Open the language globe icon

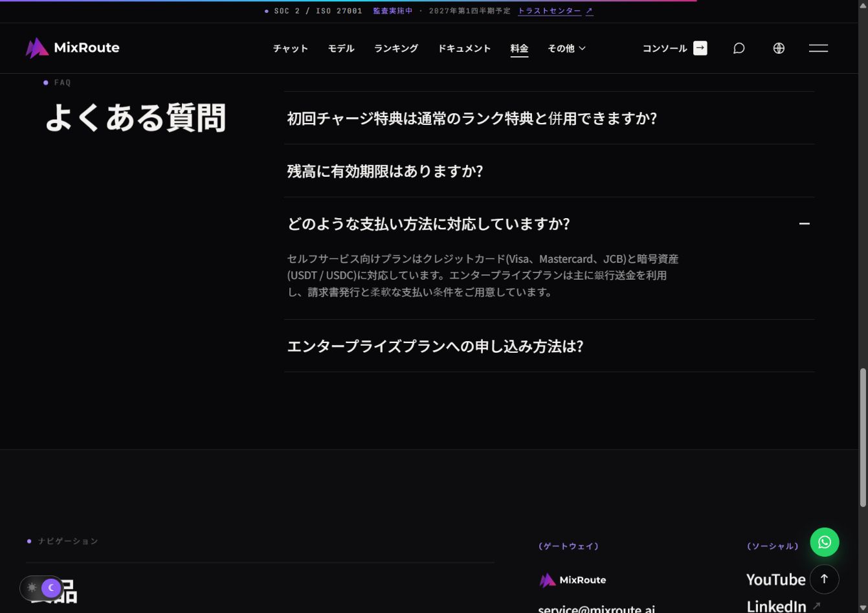[x=779, y=49]
